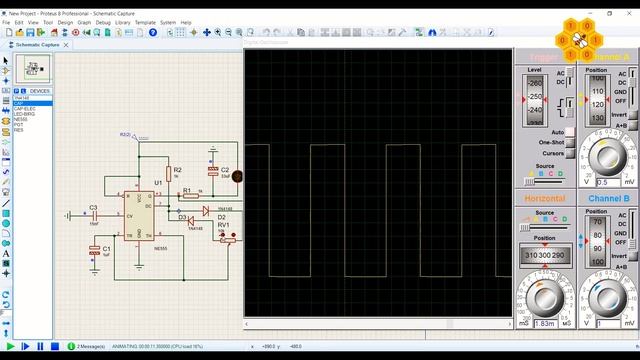Click the Channel B voltage value field

pos(608,324)
